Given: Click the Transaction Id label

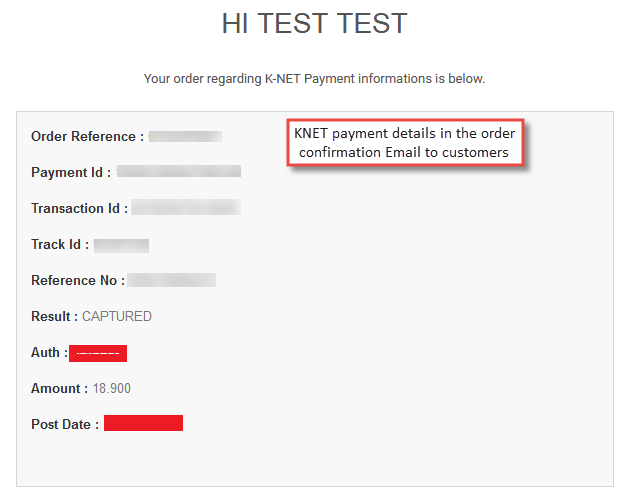Looking at the screenshot, I should tap(79, 208).
